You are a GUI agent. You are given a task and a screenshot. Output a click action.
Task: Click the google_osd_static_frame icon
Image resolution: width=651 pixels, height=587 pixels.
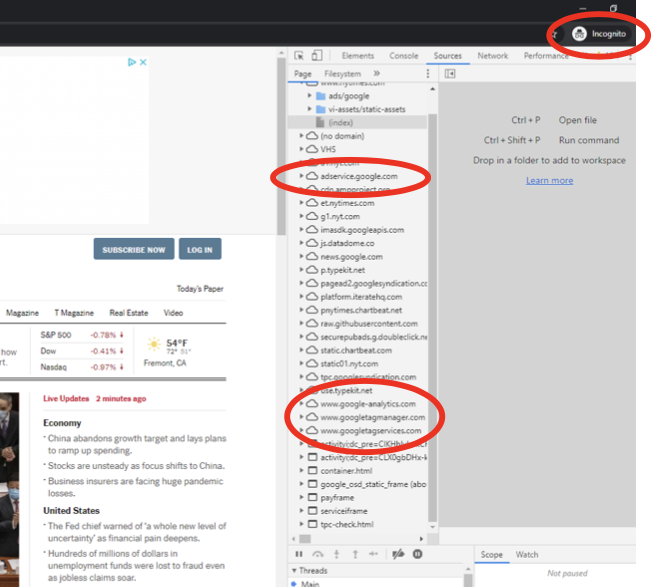(x=312, y=484)
